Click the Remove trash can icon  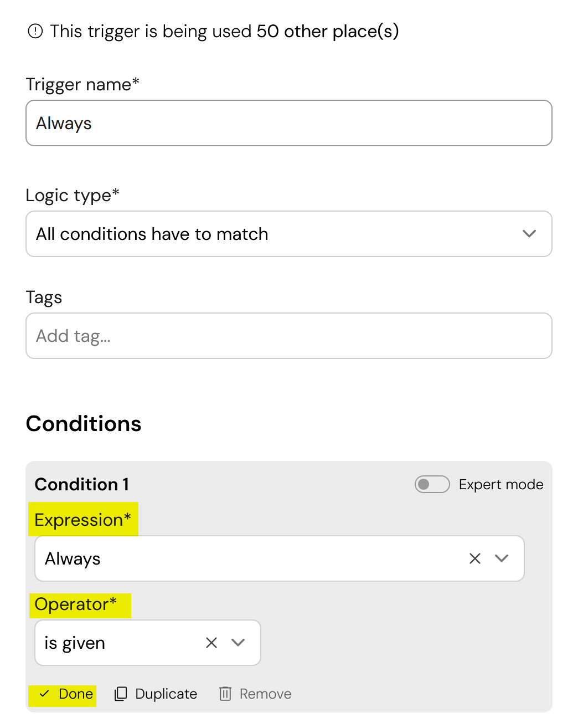pyautogui.click(x=225, y=694)
